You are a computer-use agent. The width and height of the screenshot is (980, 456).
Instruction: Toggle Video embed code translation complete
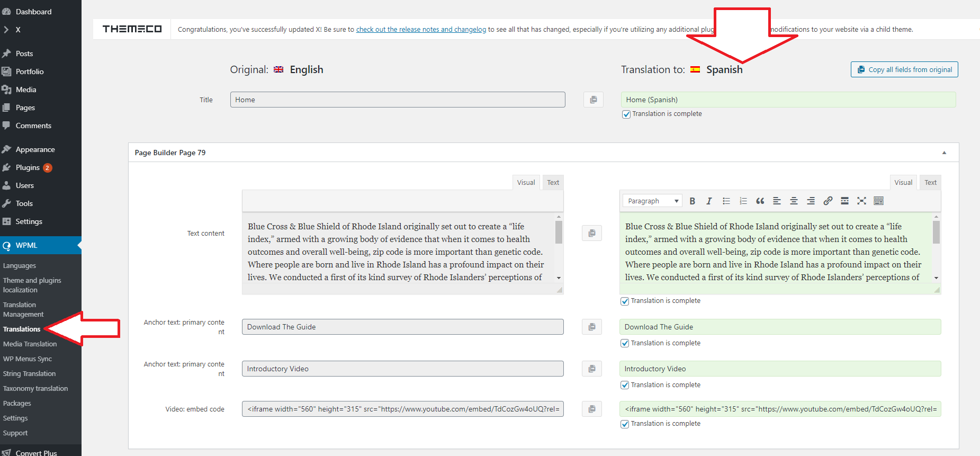click(625, 424)
